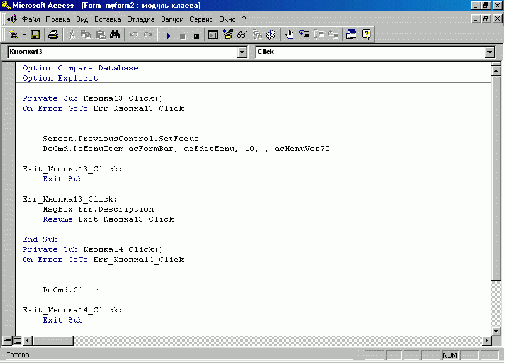This screenshot has height=364, width=505.
Task: Click the Copy icon in the toolbar
Action: 86,34
